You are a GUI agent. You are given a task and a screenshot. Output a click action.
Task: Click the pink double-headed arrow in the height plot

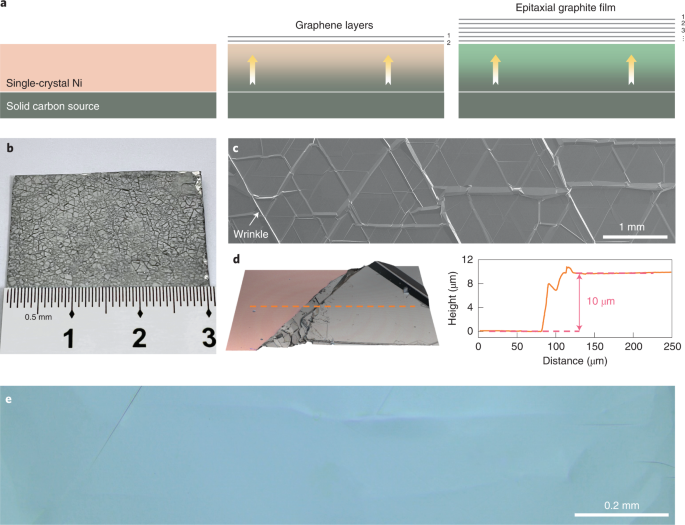coord(578,302)
